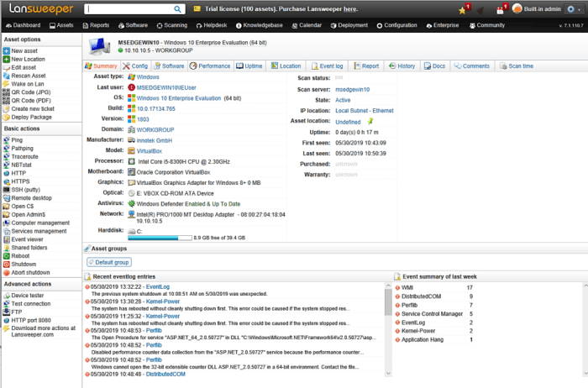Screen dimensions: 588x388
Task: Click the WORKGROUP domain link
Action: coord(155,129)
